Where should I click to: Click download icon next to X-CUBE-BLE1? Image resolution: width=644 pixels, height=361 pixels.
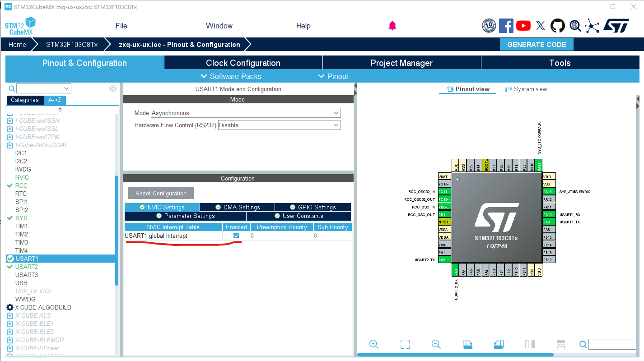point(10,324)
